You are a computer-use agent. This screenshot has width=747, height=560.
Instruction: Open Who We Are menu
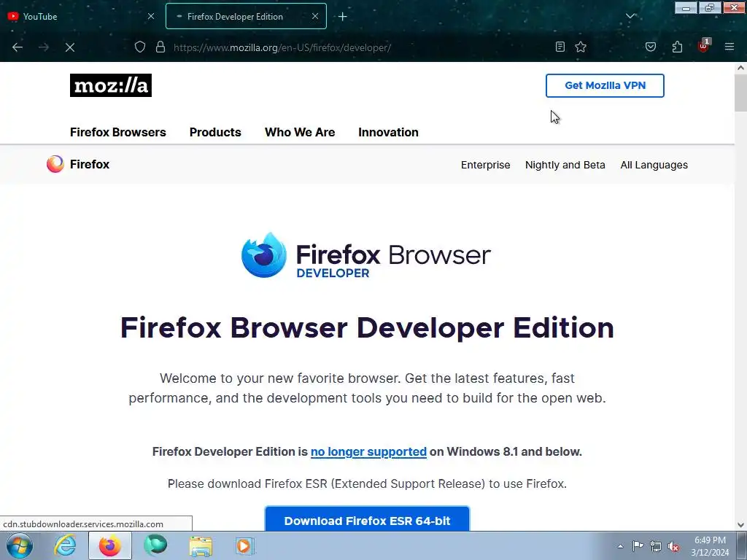coord(300,133)
